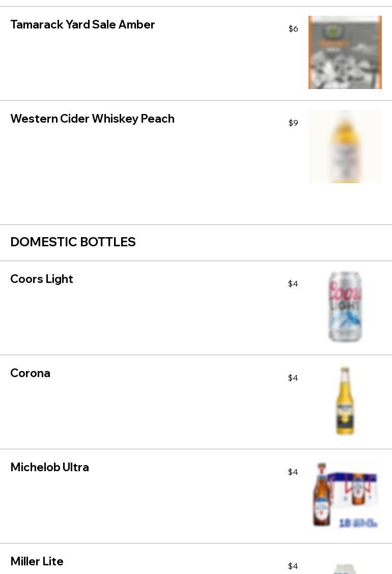Image resolution: width=392 pixels, height=574 pixels.
Task: Click the $6 price for Tamarack Amber
Action: 293,29
